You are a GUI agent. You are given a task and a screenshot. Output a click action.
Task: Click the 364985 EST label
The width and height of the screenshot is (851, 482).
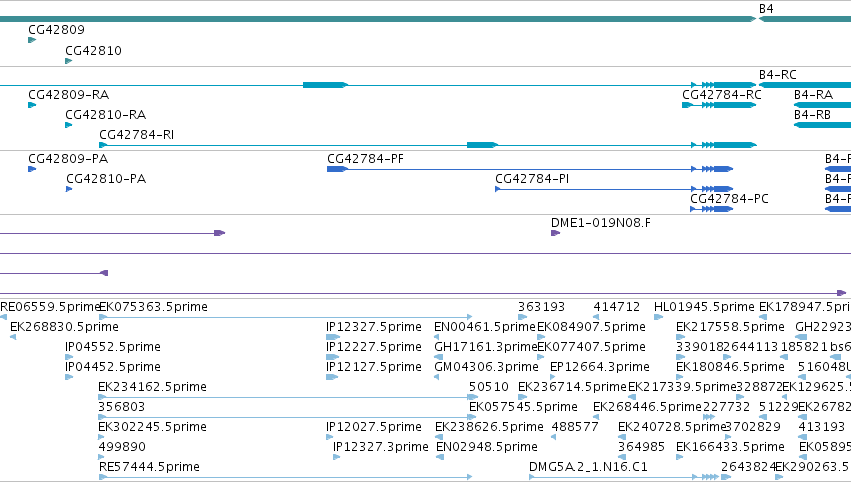[x=642, y=447]
